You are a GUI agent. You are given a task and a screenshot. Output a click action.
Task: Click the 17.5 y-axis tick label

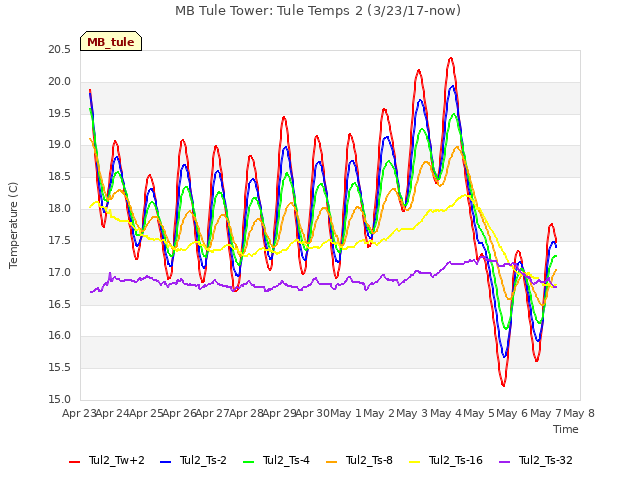coord(60,240)
